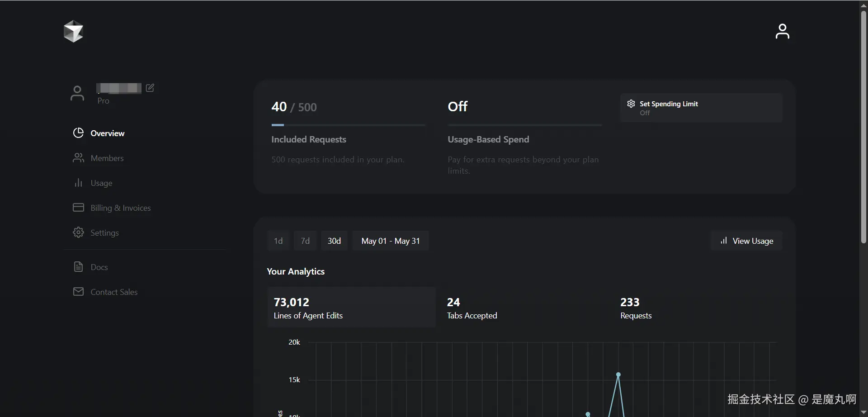Click the large "Off" spend status
868x417 pixels.
point(458,106)
